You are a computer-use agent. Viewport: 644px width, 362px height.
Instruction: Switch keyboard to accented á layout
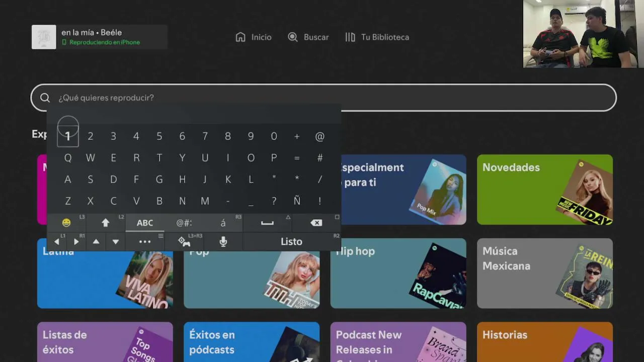[223, 223]
